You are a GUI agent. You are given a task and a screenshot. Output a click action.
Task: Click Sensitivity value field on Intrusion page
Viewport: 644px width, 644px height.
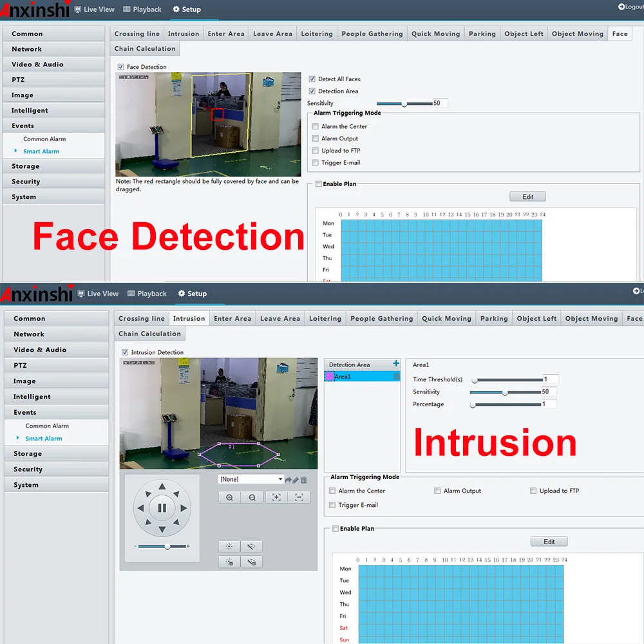tap(549, 392)
